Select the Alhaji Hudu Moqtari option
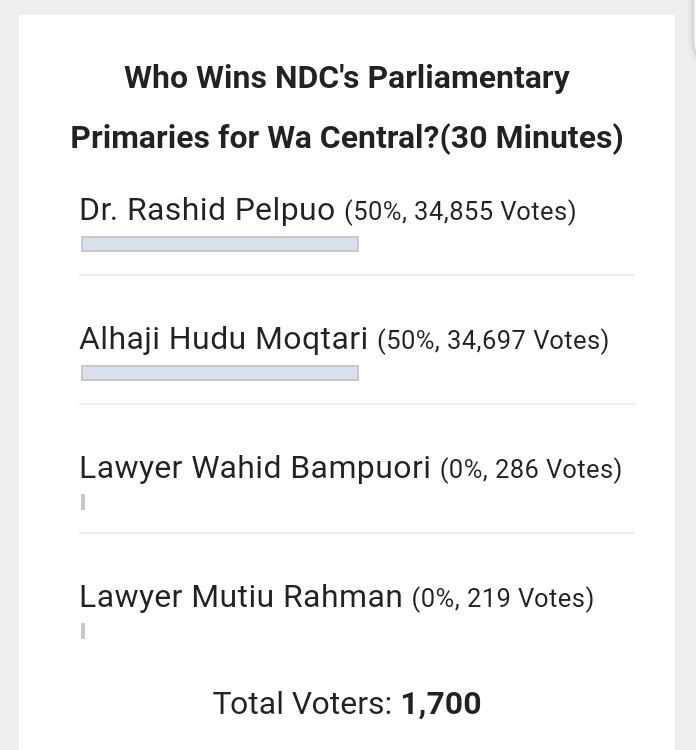This screenshot has height=750, width=696. point(224,339)
